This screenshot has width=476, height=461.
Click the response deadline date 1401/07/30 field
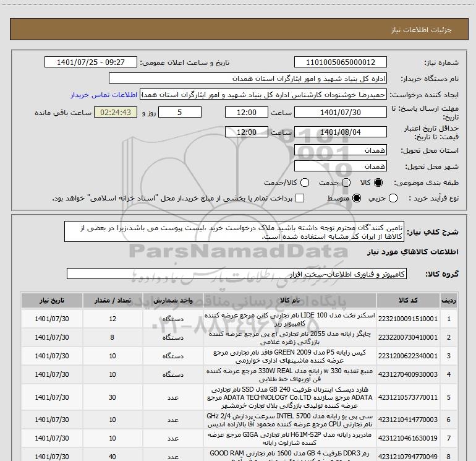[340, 112]
